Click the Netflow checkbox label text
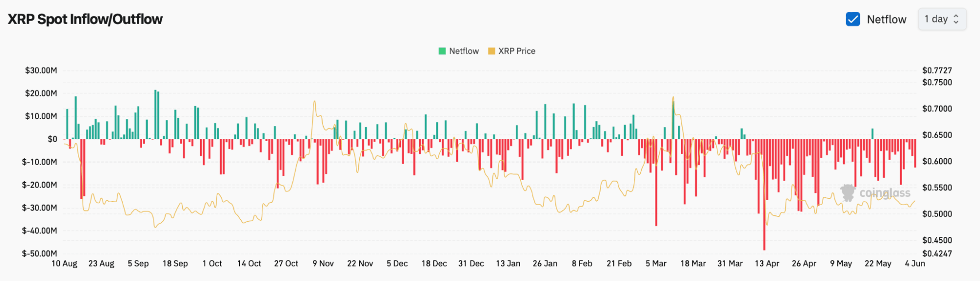The image size is (980, 281). 886,20
